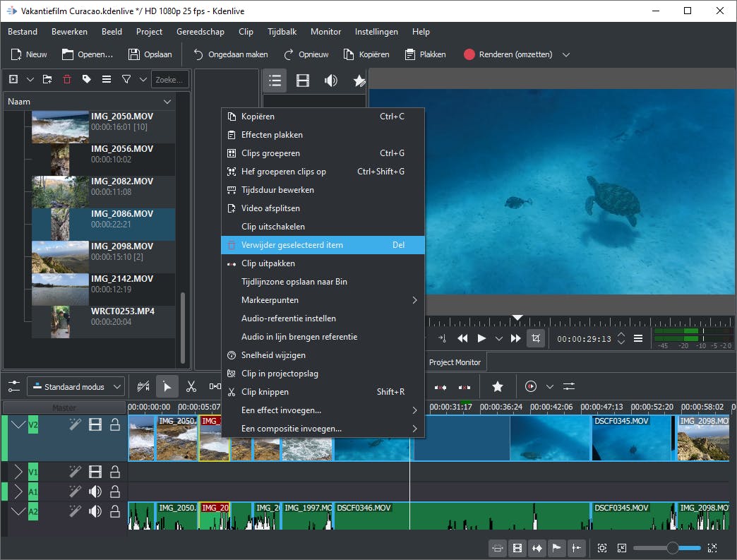Hide video track V1 via film icon
Viewport: 737px width, 560px height.
pyautogui.click(x=95, y=472)
